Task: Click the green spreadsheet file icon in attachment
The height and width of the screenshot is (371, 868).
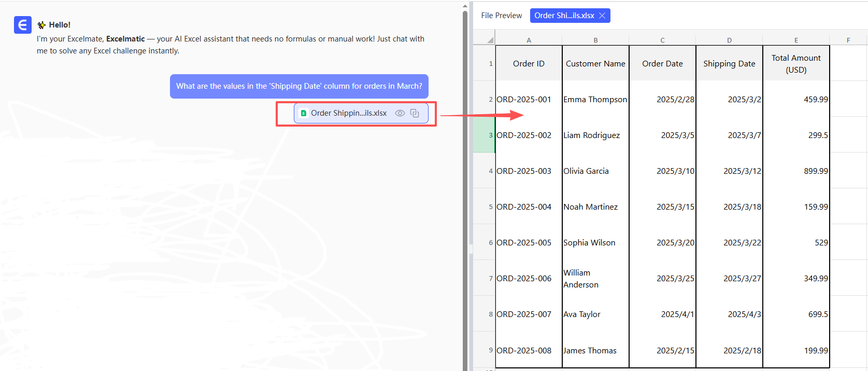Action: [x=304, y=113]
